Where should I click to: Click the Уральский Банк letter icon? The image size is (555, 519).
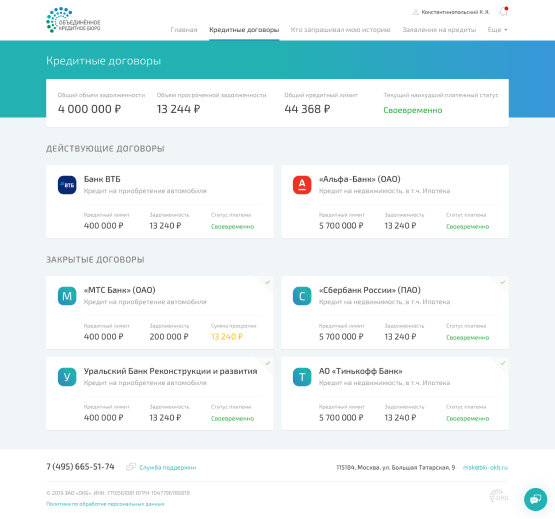[67, 377]
